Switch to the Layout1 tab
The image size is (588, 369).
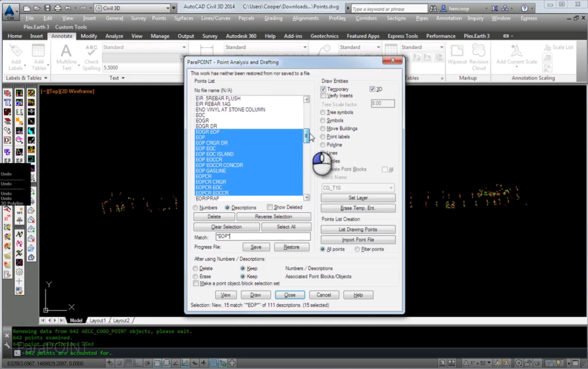98,320
